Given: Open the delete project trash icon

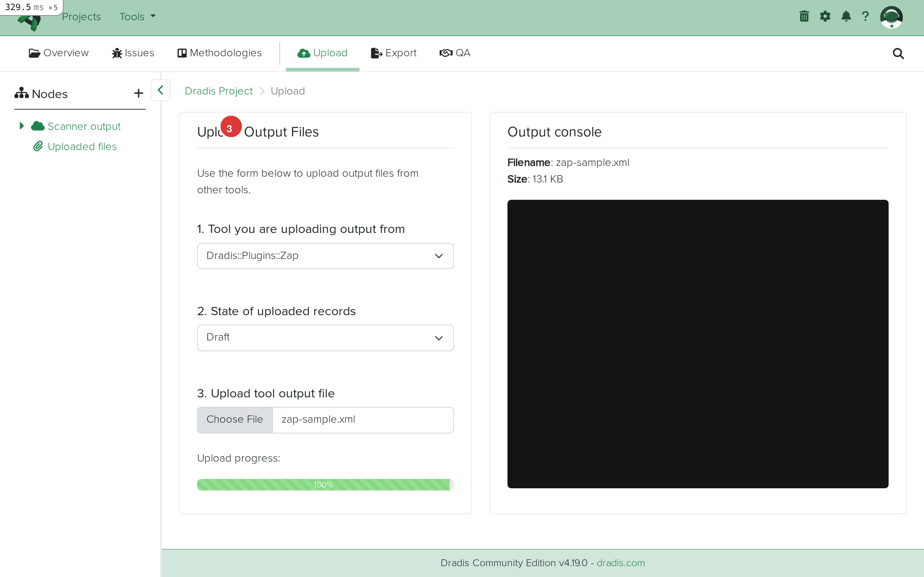Looking at the screenshot, I should click(803, 17).
